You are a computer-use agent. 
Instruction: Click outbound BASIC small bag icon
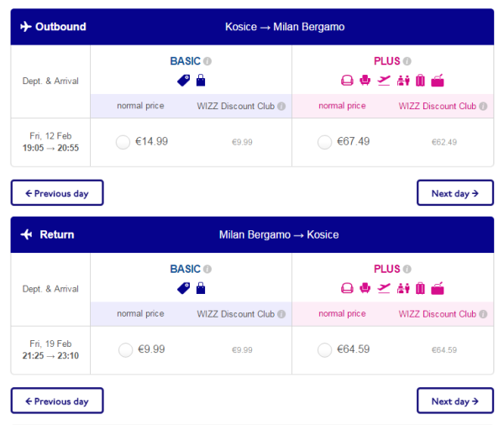pos(200,81)
